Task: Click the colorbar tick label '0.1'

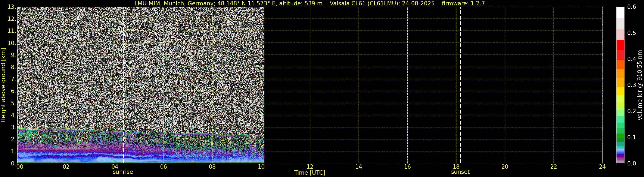Action: [632, 137]
